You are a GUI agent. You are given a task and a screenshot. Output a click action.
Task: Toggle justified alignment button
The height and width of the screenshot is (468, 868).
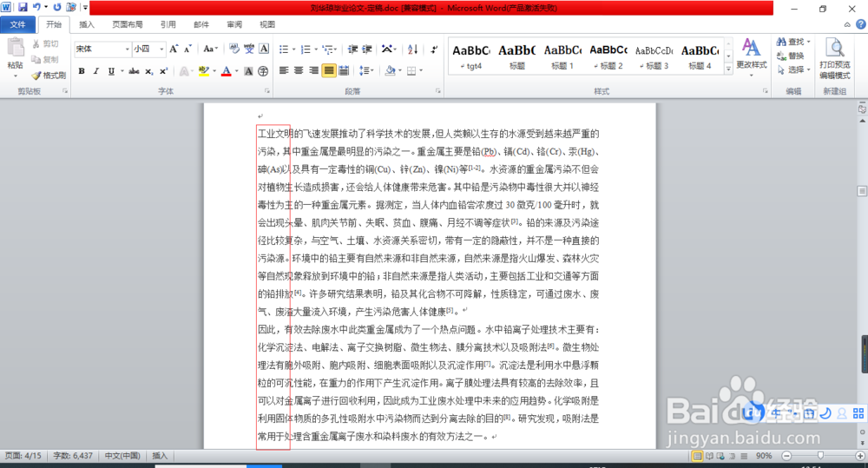(x=329, y=70)
